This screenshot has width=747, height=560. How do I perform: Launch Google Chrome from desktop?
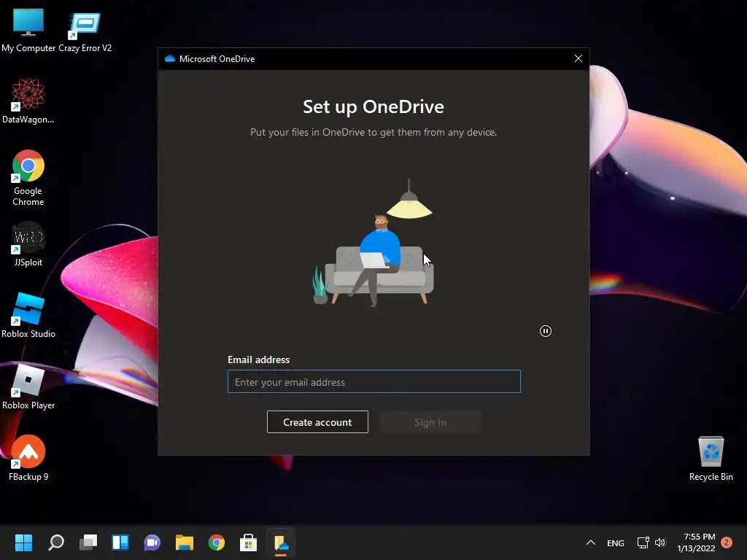(x=28, y=178)
